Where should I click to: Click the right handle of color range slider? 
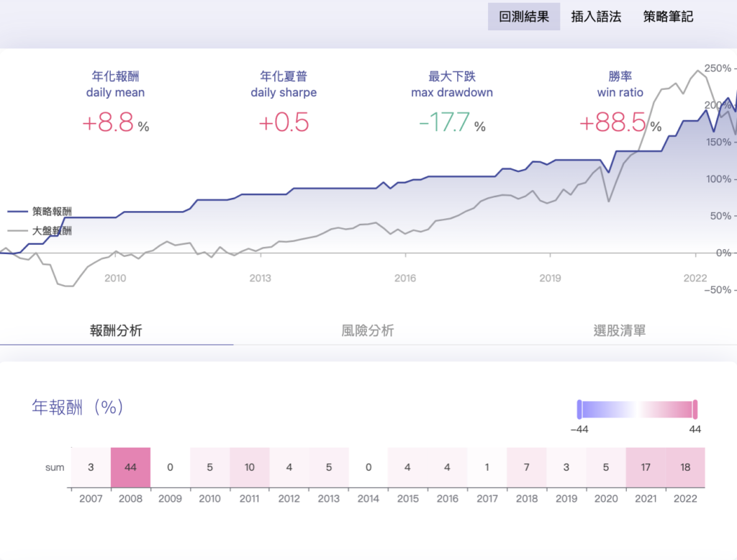[x=695, y=410]
